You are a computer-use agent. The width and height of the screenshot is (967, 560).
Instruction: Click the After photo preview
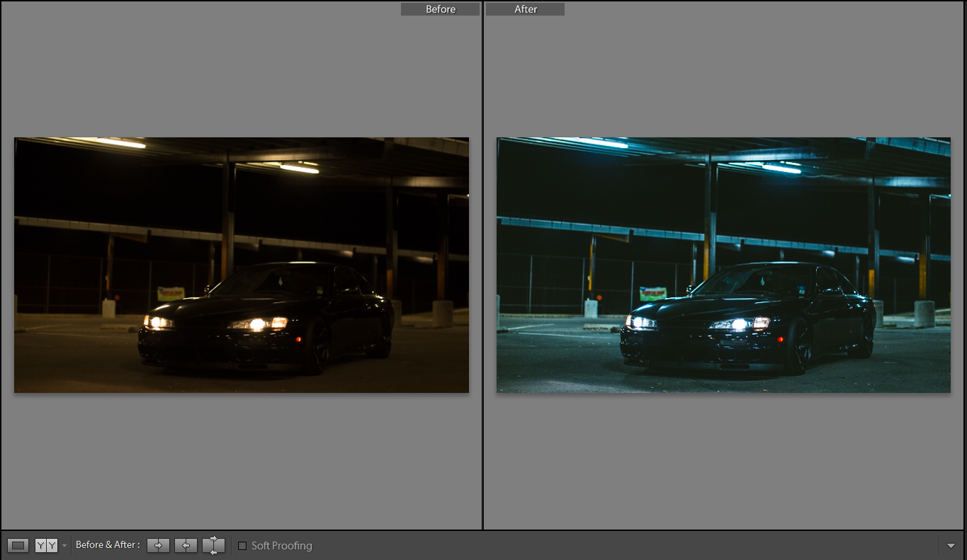tap(723, 265)
